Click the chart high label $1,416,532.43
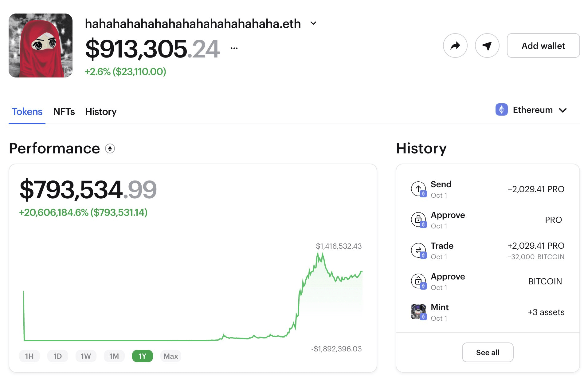588x380 pixels. [339, 246]
